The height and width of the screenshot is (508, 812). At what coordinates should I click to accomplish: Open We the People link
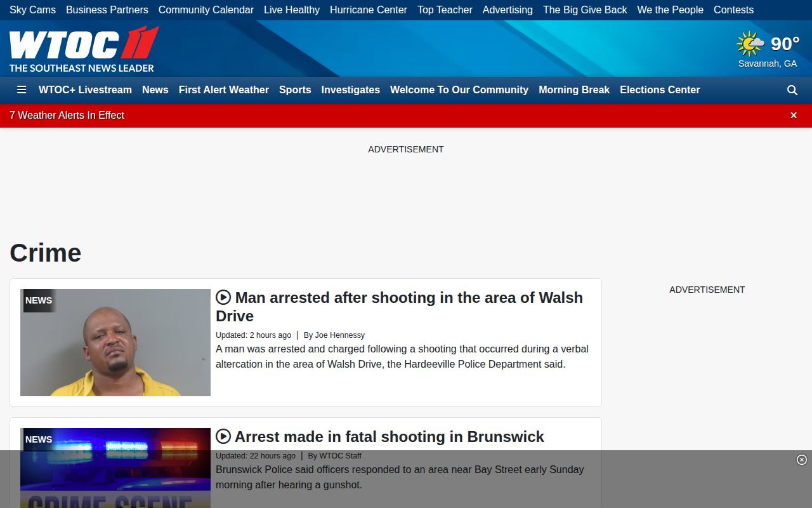670,10
